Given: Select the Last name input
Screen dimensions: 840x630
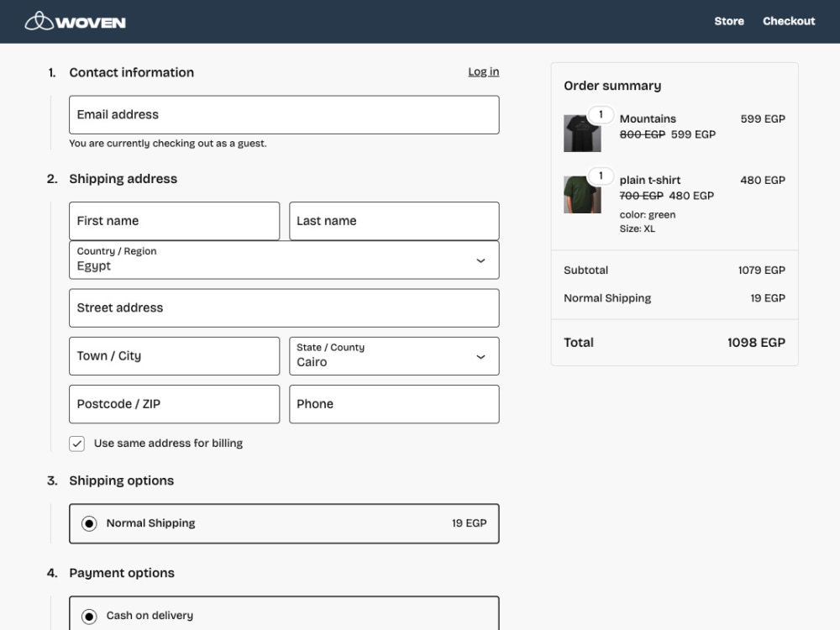Looking at the screenshot, I should pyautogui.click(x=394, y=221).
